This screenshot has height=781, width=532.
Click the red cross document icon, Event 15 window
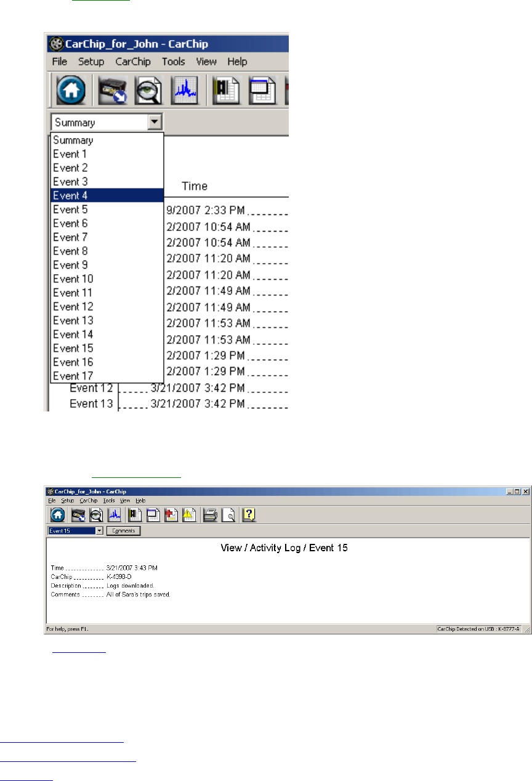pyautogui.click(x=171, y=515)
